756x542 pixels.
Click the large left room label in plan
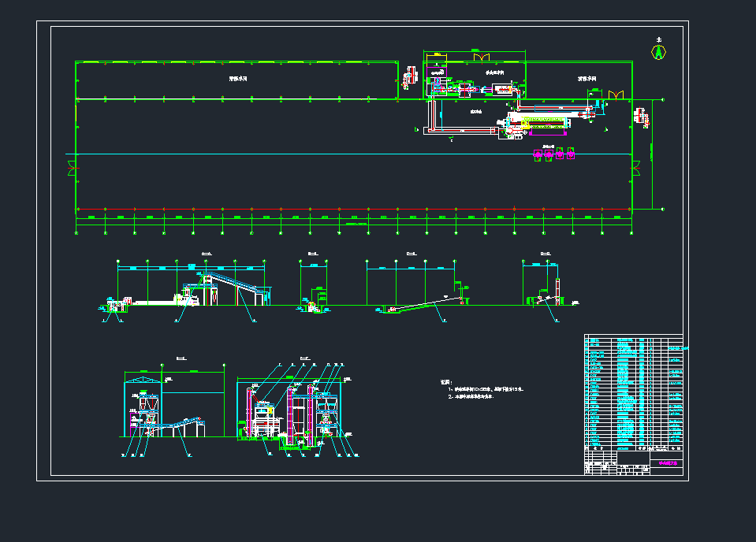coord(235,79)
